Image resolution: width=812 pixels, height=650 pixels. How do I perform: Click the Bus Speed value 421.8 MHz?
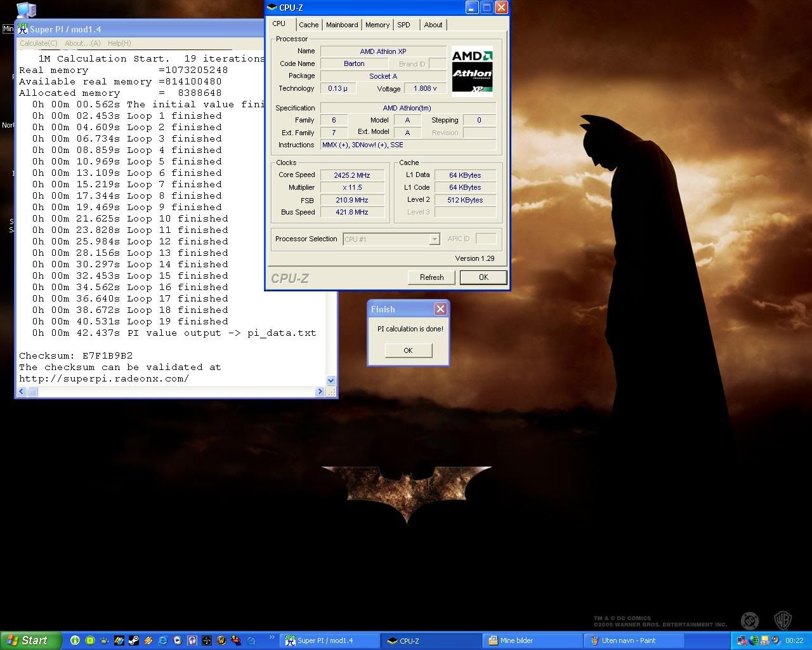coord(352,212)
